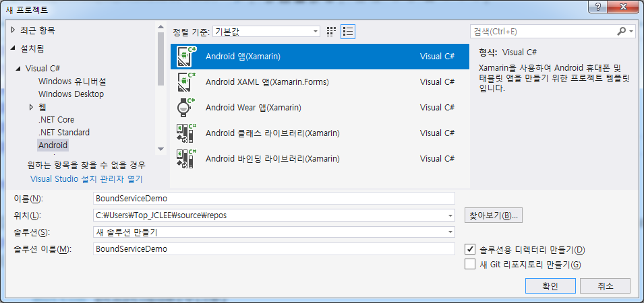Select .NET Standard category
This screenshot has height=303, width=644.
pos(63,133)
